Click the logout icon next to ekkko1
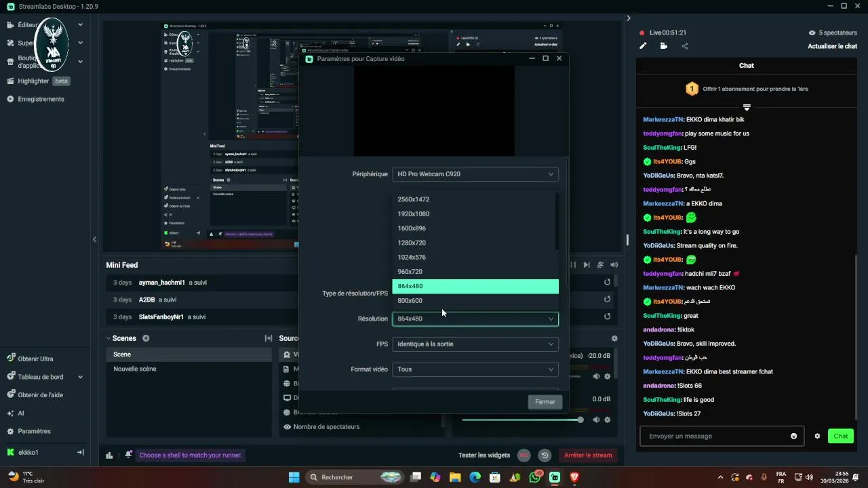The height and width of the screenshot is (488, 868). point(80,452)
